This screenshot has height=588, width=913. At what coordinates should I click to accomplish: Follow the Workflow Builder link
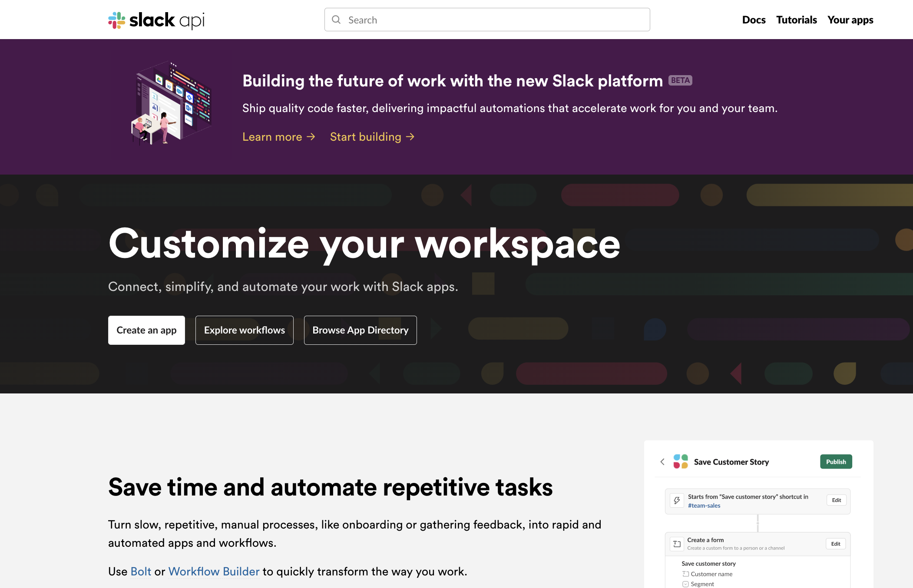(x=214, y=571)
